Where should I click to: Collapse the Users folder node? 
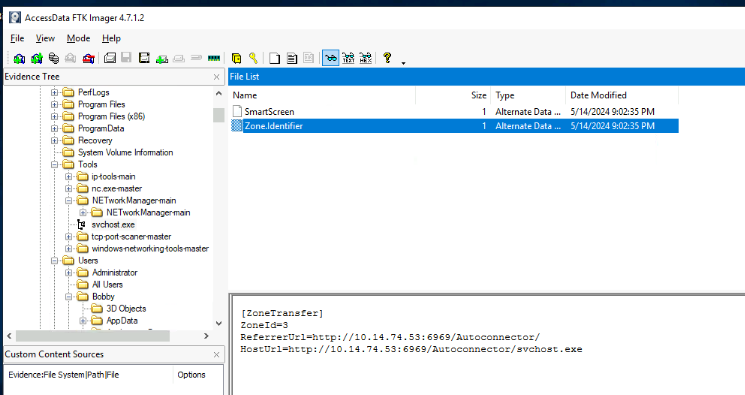(55, 260)
